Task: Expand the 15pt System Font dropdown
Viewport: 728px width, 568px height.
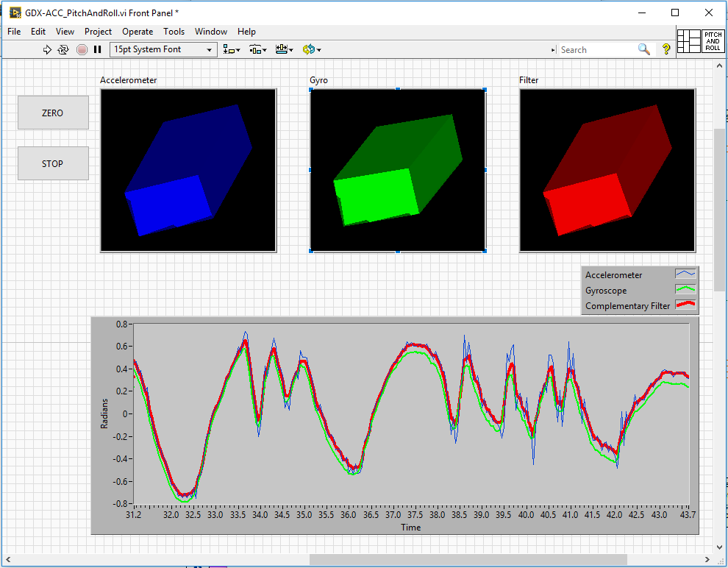Action: [163, 49]
